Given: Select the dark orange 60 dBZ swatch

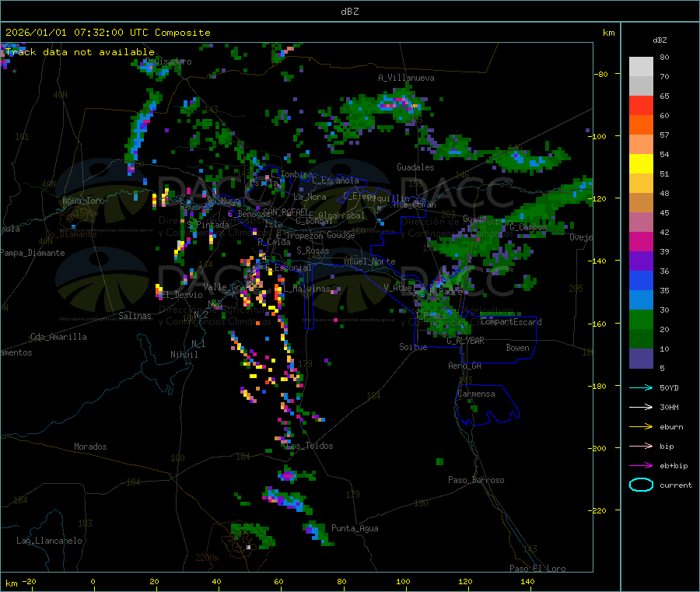Looking at the screenshot, I should [x=641, y=125].
